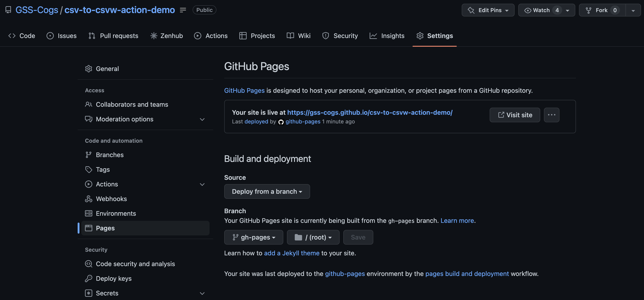Switch to the Insights tab

[x=387, y=36]
